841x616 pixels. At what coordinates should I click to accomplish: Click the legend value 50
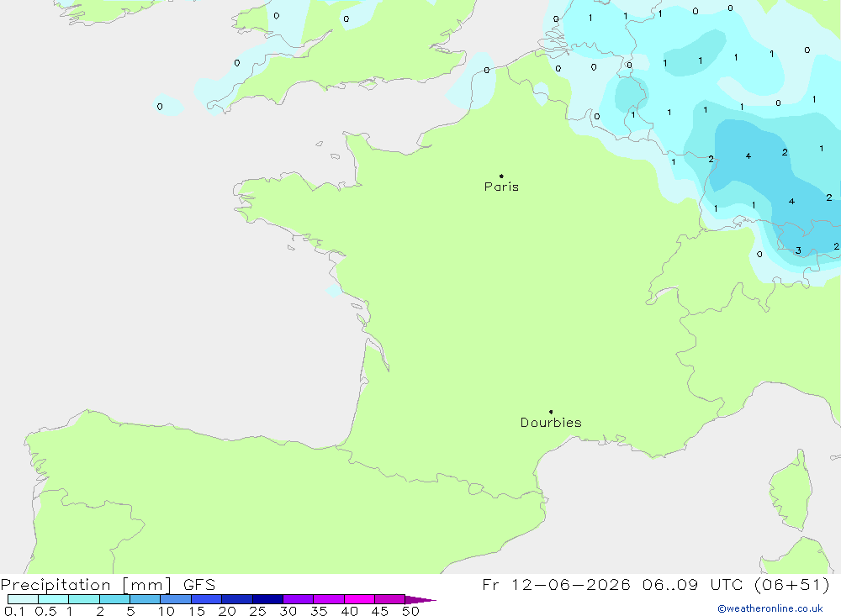[411, 611]
